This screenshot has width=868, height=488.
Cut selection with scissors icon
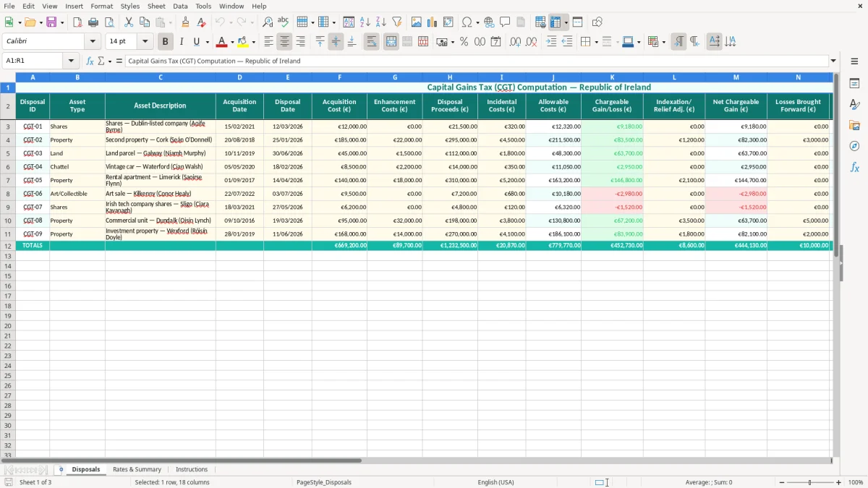(x=129, y=22)
